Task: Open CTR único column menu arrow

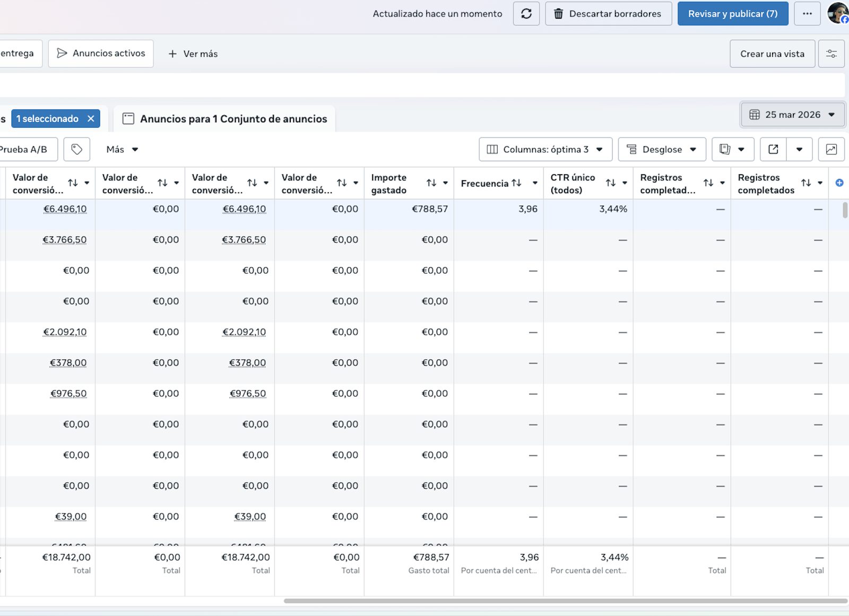Action: click(625, 183)
